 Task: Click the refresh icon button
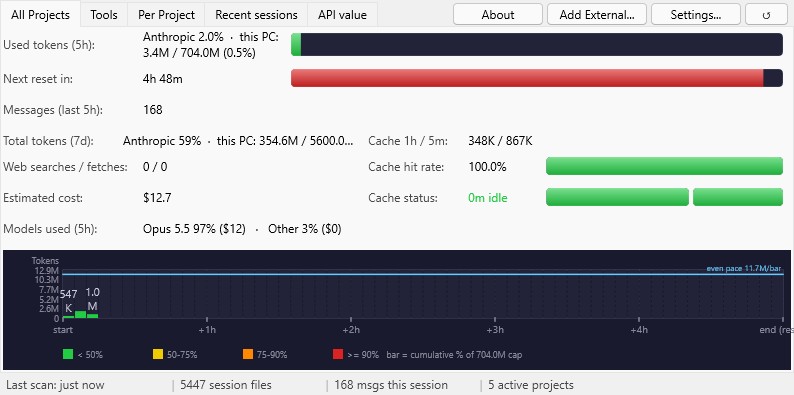(x=766, y=14)
